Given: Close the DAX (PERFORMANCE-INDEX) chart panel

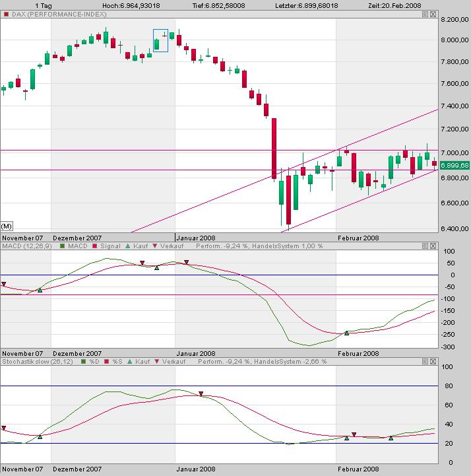Looking at the screenshot, I should pos(433,15).
